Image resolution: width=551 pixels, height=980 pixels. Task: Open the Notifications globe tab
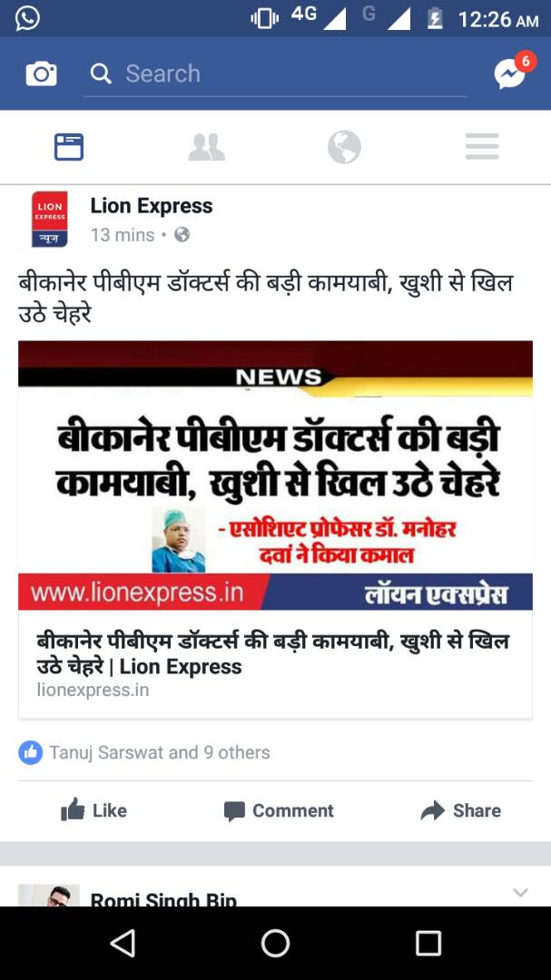pyautogui.click(x=344, y=148)
